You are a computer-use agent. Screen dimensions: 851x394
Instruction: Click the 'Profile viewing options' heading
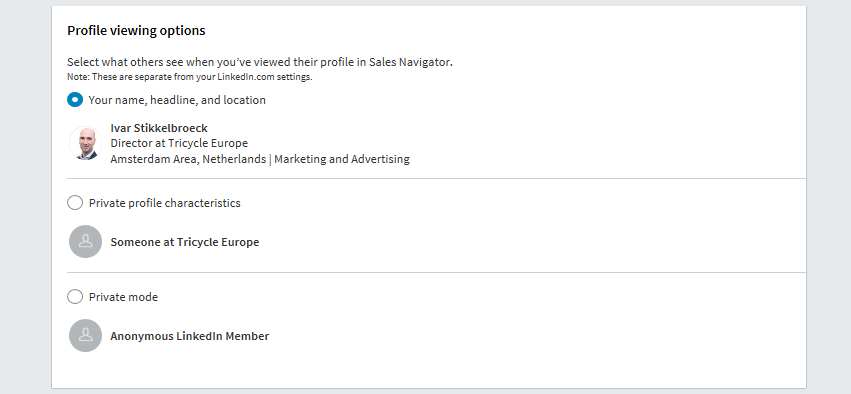(x=136, y=31)
